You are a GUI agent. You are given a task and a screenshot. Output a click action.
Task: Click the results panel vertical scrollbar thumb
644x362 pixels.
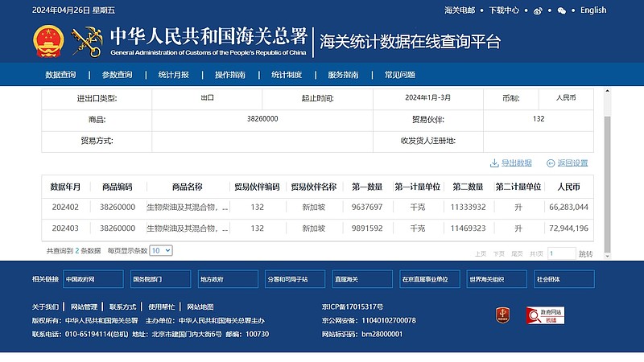(x=607, y=184)
